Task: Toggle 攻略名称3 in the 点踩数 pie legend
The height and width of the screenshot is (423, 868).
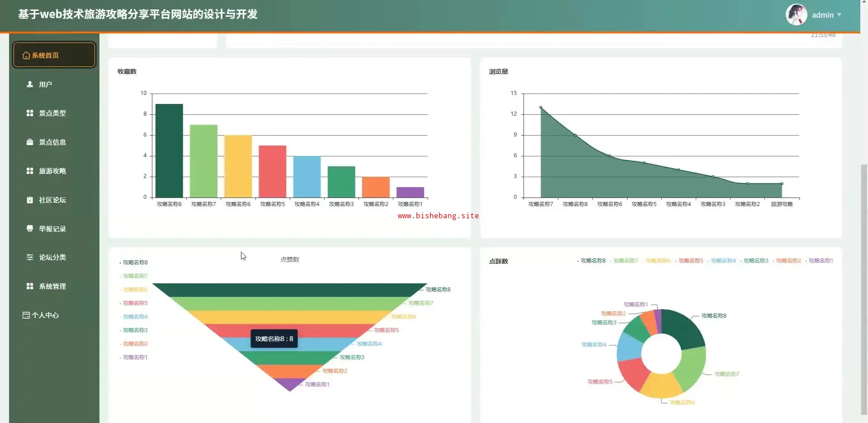Action: tap(754, 261)
